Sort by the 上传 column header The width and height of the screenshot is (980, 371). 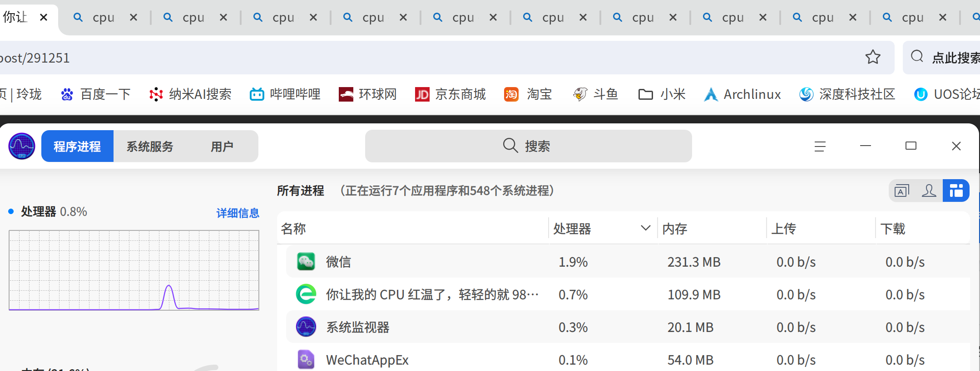(821, 229)
